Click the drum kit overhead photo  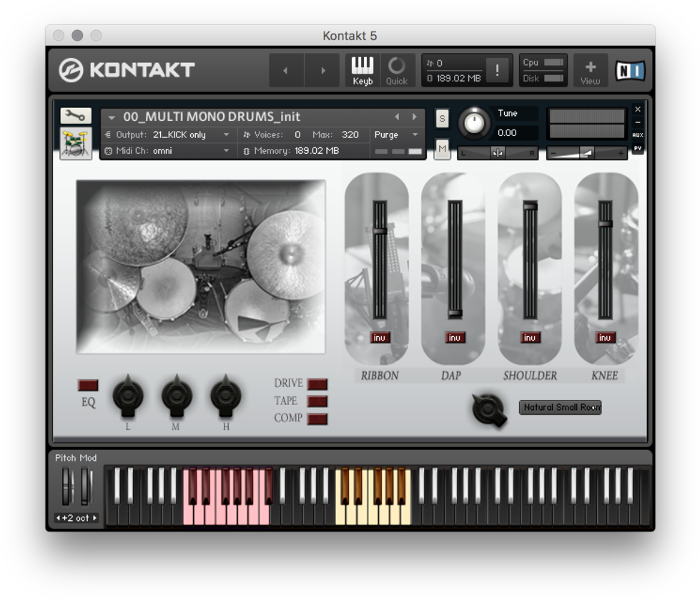[201, 267]
